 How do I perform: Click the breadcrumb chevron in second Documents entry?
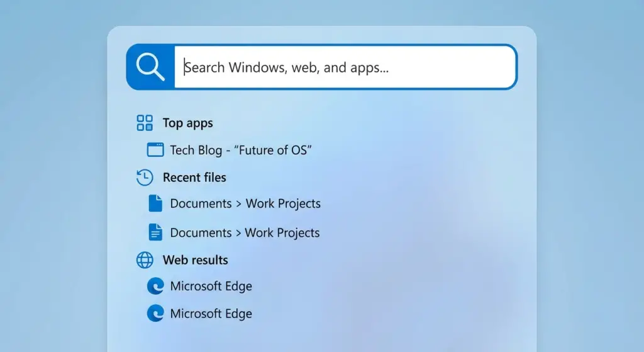(238, 233)
